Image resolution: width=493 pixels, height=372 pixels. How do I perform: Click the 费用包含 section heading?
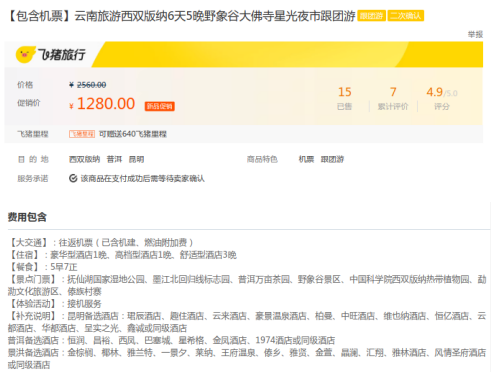pos(27,217)
